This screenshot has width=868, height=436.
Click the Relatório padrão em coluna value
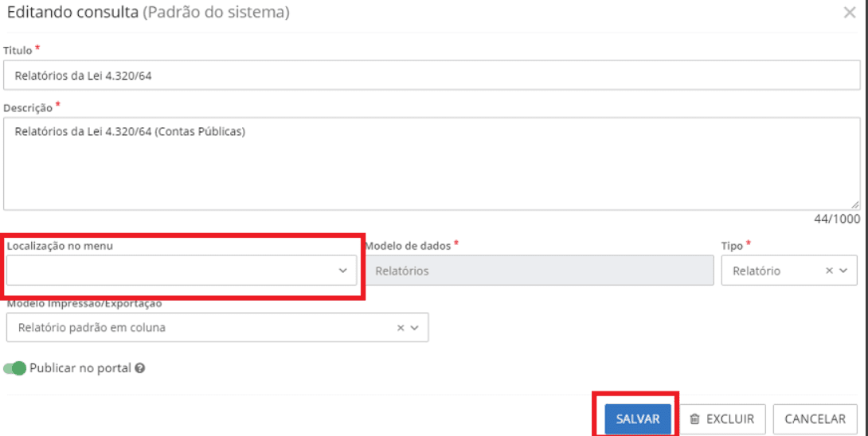click(x=92, y=328)
